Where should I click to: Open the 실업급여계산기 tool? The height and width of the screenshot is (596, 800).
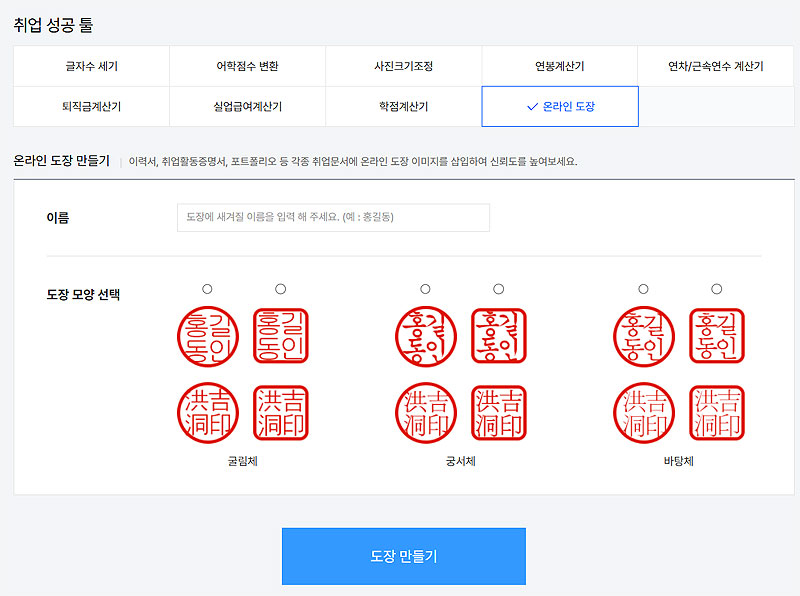[246, 106]
